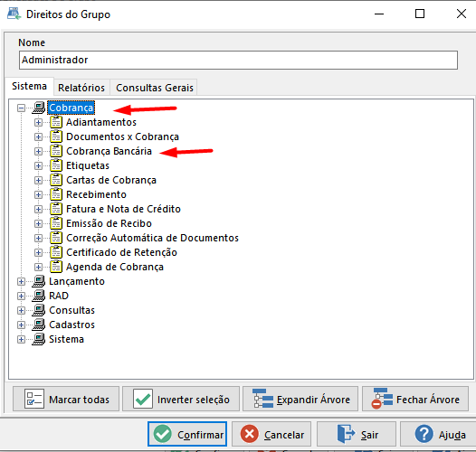Click the notepad icon beside Etiquetas
The width and height of the screenshot is (476, 452).
[x=56, y=165]
